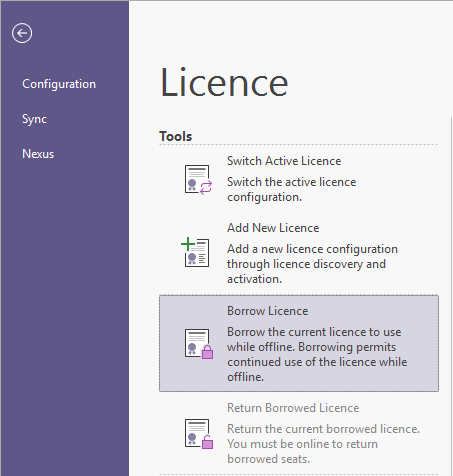Select the Return Borrowed Licence title
The height and width of the screenshot is (476, 453).
[x=293, y=408]
